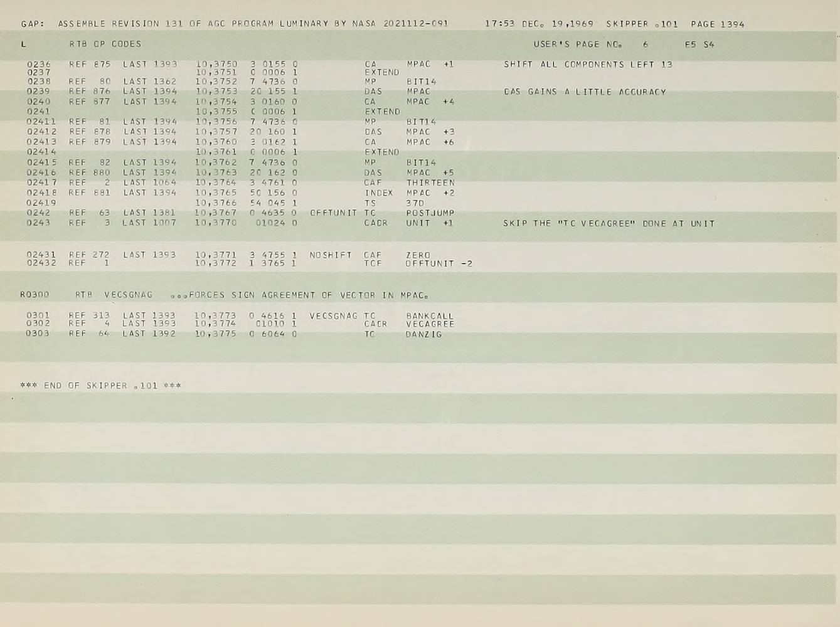Click line number 0236
The image size is (840, 627).
tap(39, 64)
